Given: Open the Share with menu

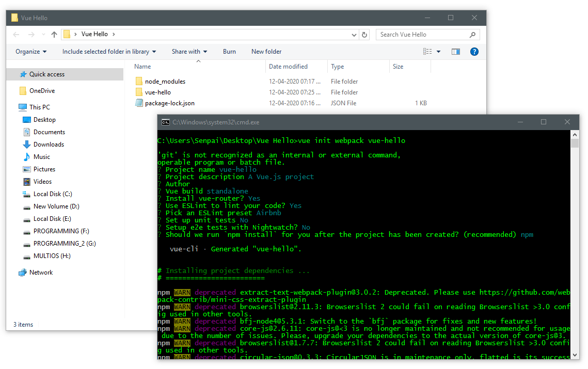Looking at the screenshot, I should (x=189, y=52).
